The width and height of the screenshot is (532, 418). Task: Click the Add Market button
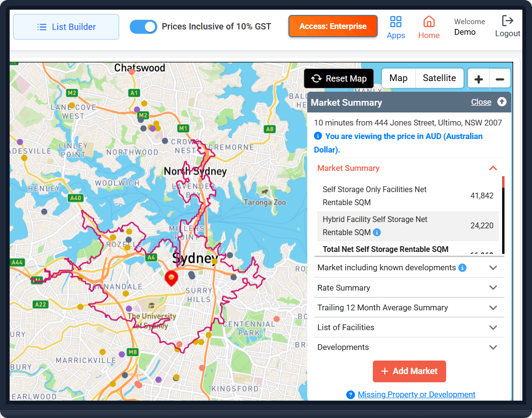409,371
